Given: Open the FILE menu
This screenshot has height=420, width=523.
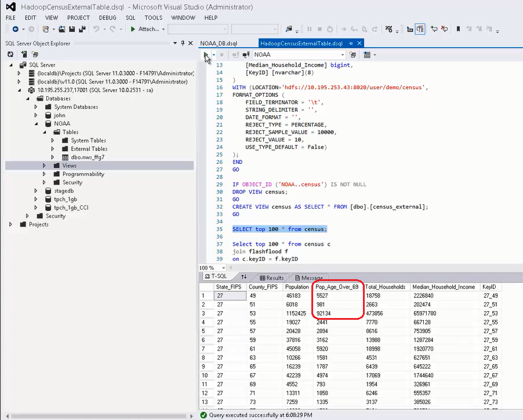Looking at the screenshot, I should click(x=10, y=17).
